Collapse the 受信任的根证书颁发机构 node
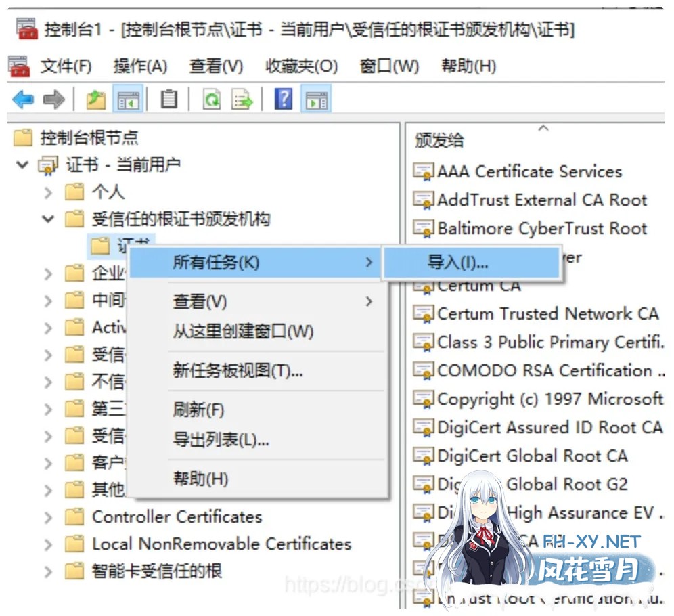Screen dimensions: 674x616 [x=48, y=219]
